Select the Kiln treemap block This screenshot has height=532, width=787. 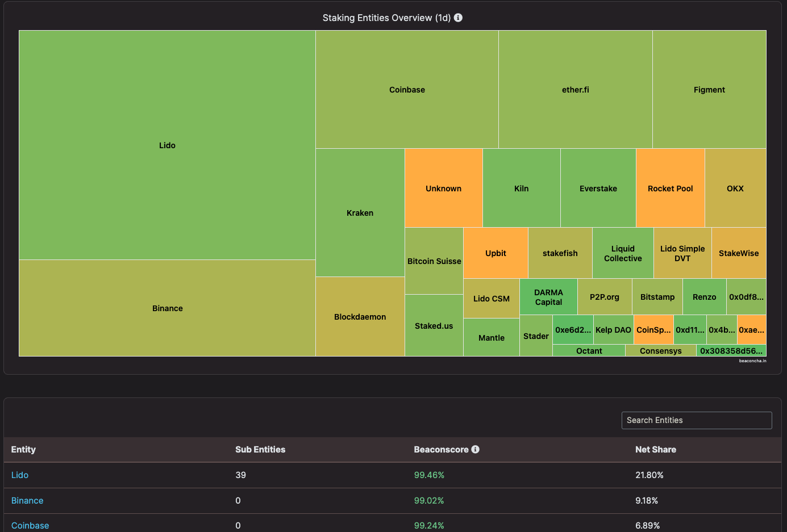pos(522,188)
